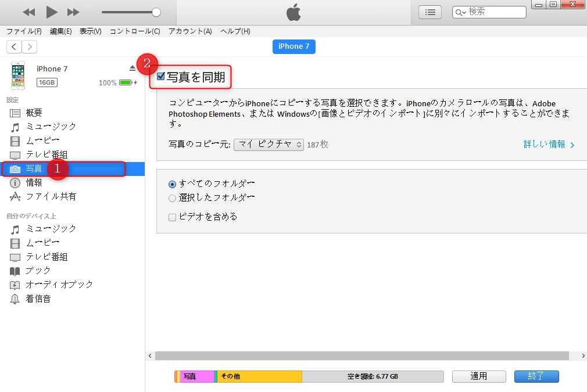Image resolution: width=587 pixels, height=392 pixels.
Task: Open the アカウント(A) menu
Action: pyautogui.click(x=190, y=31)
